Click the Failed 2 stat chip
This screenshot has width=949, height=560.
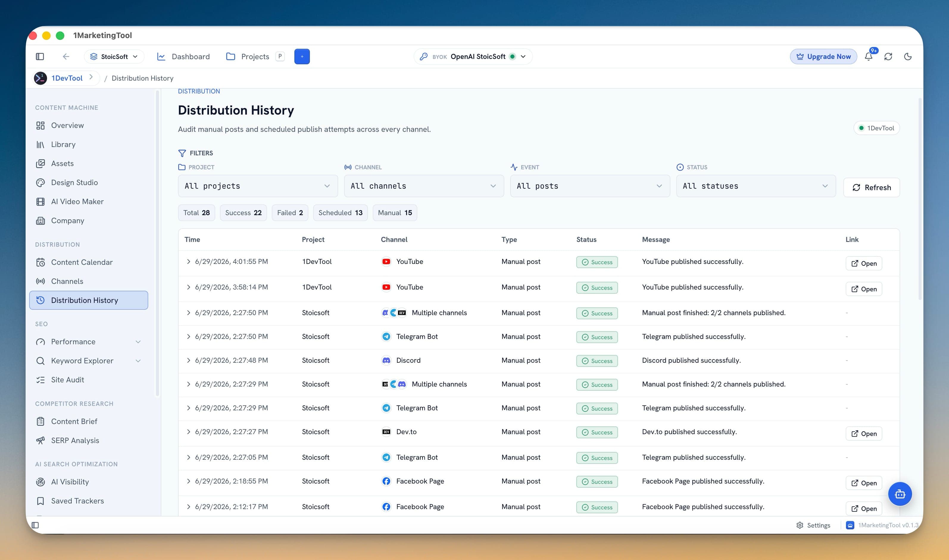click(290, 213)
